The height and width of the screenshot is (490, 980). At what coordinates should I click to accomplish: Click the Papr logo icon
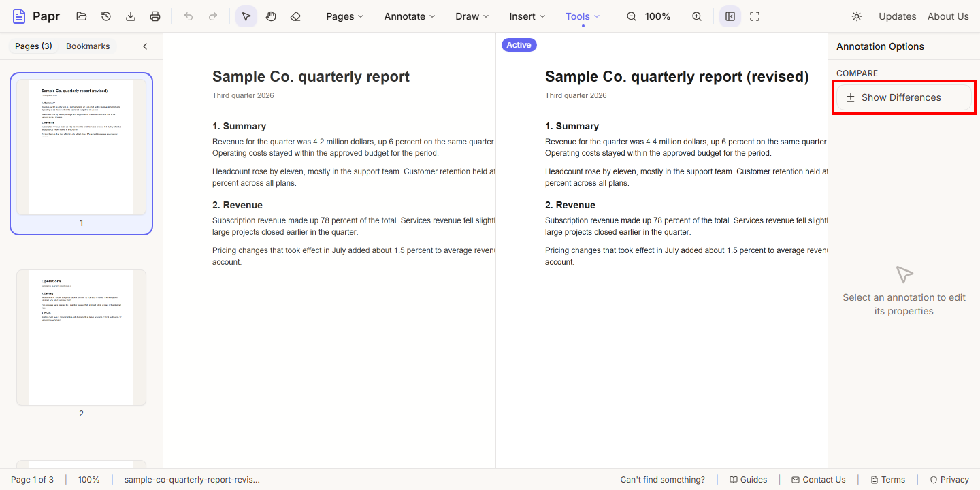[x=19, y=16]
